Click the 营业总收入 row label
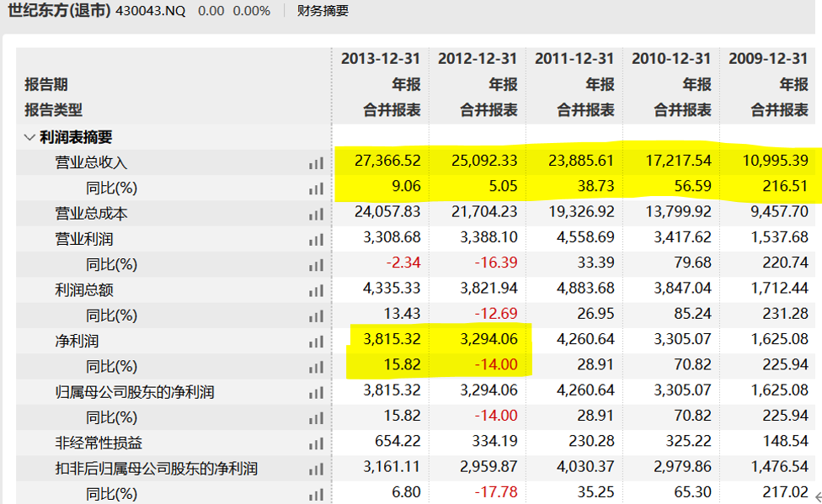Viewport: 822px width, 504px height. [x=91, y=162]
